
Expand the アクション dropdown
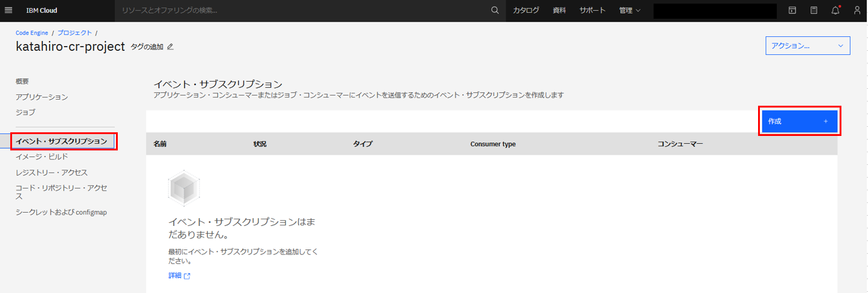coord(808,46)
